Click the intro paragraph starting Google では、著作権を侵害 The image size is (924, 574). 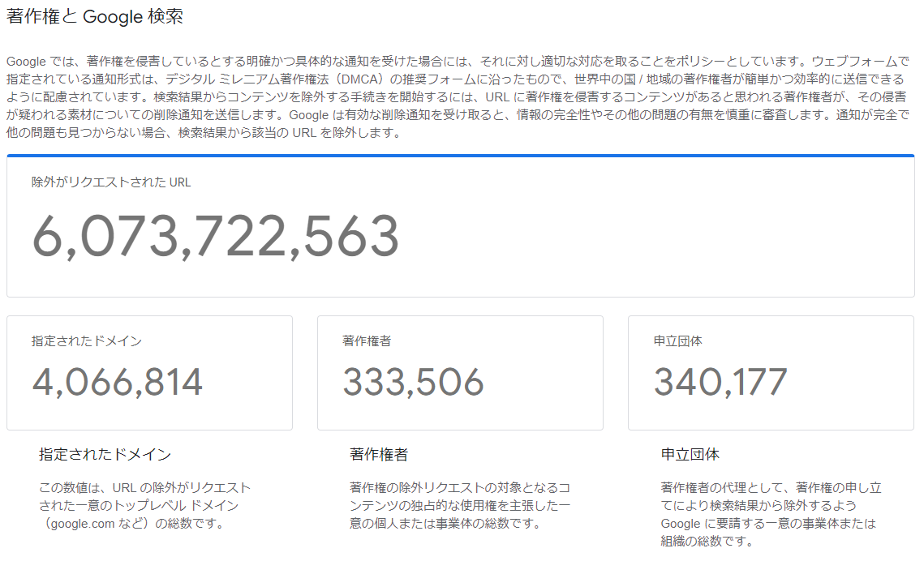point(458,97)
